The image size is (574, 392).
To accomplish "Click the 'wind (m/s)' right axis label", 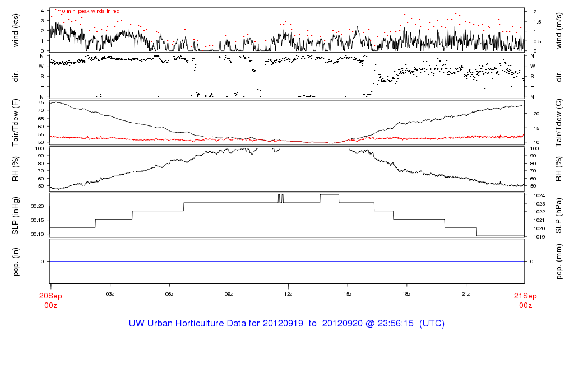I will pyautogui.click(x=559, y=30).
